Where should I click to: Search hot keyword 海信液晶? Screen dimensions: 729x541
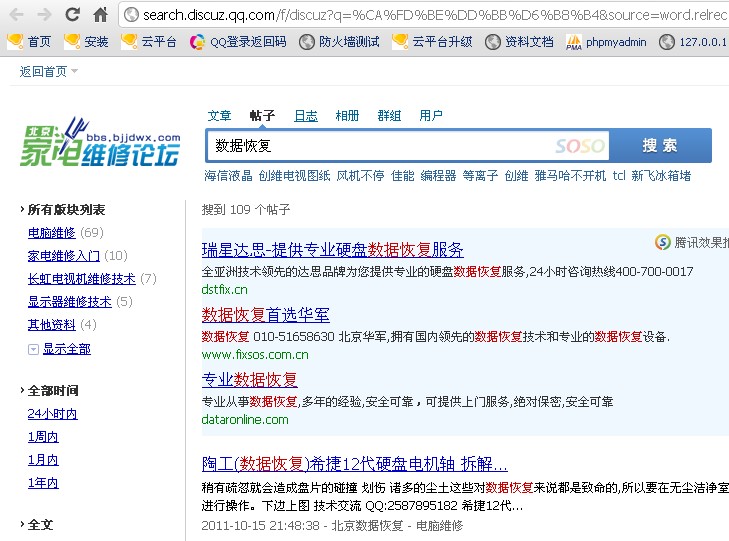[x=228, y=176]
